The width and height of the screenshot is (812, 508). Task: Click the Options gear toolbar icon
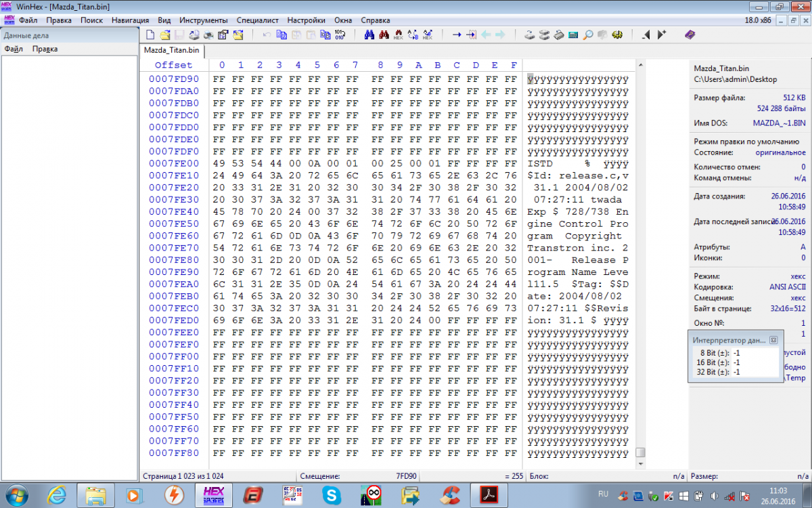click(617, 35)
